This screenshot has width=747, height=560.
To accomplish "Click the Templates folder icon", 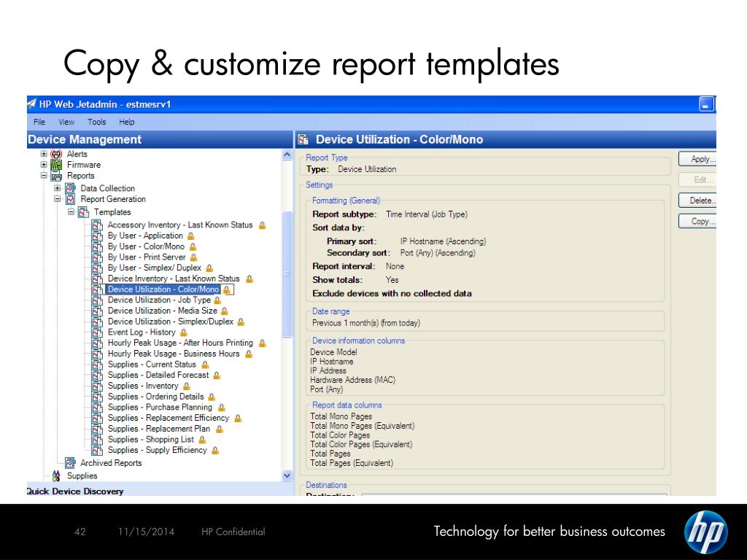I will point(83,212).
